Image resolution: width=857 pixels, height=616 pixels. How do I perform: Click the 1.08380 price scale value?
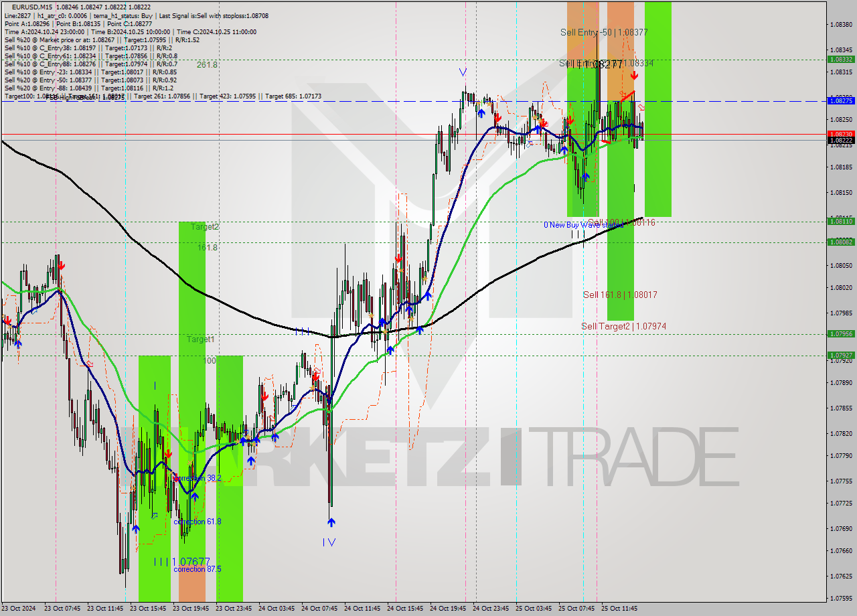[x=841, y=24]
